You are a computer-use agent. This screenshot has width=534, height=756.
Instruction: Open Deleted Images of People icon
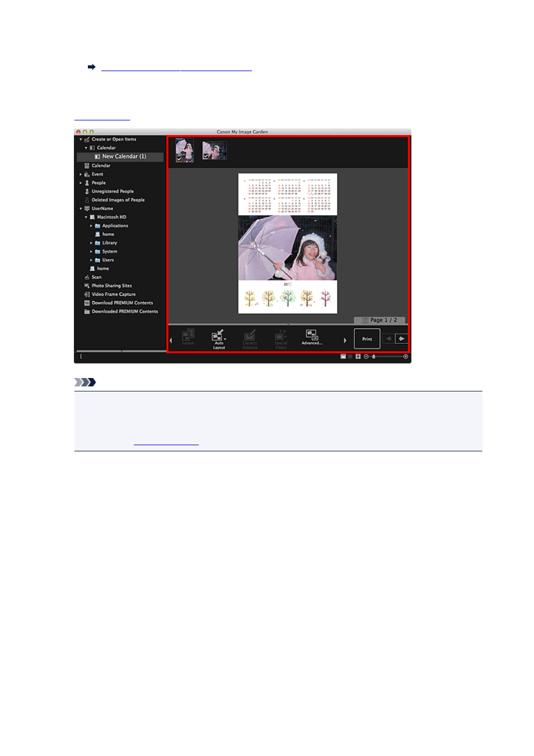pyautogui.click(x=87, y=200)
